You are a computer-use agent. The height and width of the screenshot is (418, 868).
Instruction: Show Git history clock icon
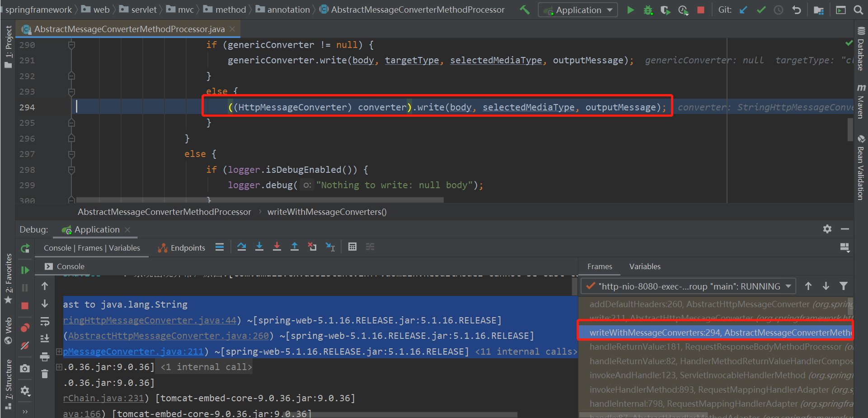(779, 10)
